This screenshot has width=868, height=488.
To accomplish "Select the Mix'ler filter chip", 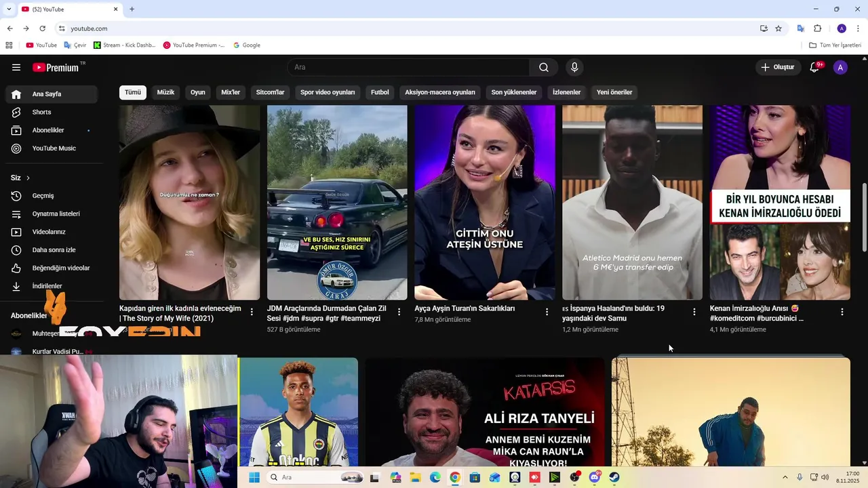I will click(231, 92).
